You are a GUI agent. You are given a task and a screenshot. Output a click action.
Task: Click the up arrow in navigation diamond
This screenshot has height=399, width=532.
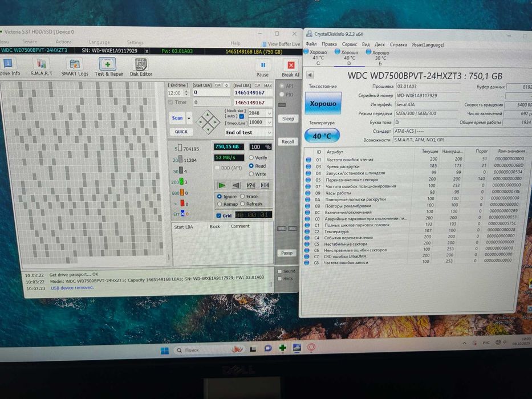pos(208,115)
